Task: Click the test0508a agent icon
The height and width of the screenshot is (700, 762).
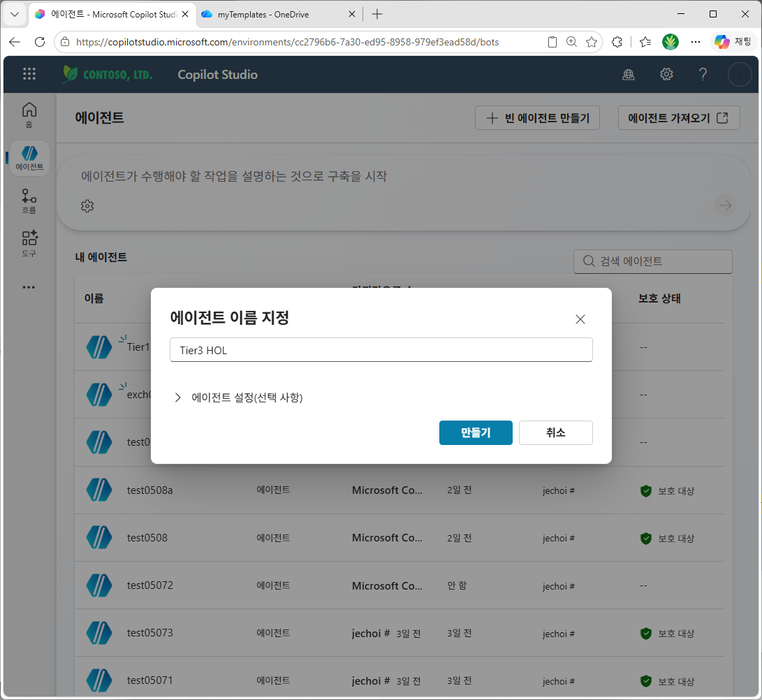Action: 99,490
